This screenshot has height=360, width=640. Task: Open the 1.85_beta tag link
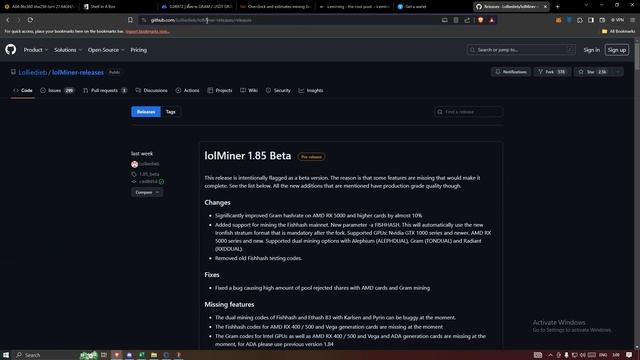tap(149, 174)
